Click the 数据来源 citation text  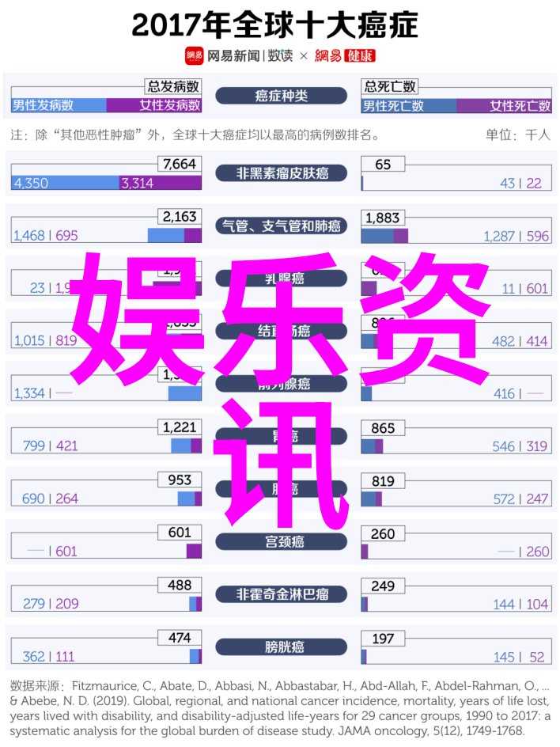[x=280, y=708]
